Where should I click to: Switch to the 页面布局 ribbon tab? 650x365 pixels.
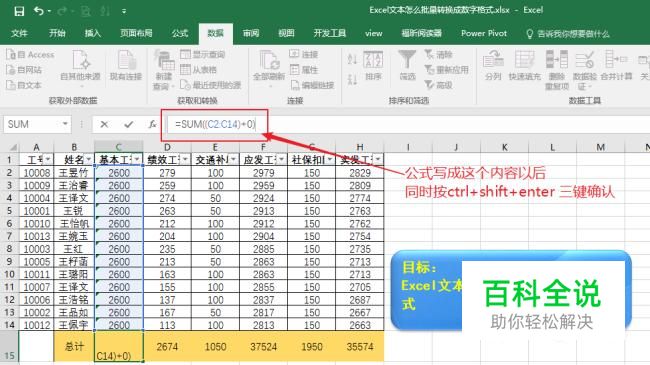point(136,34)
